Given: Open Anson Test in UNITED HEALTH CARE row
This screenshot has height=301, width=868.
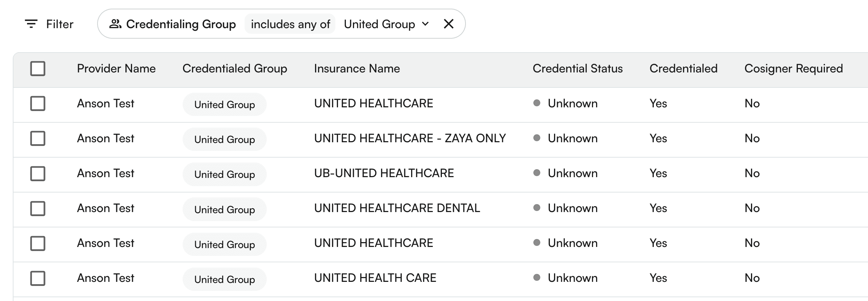Looking at the screenshot, I should (x=105, y=278).
